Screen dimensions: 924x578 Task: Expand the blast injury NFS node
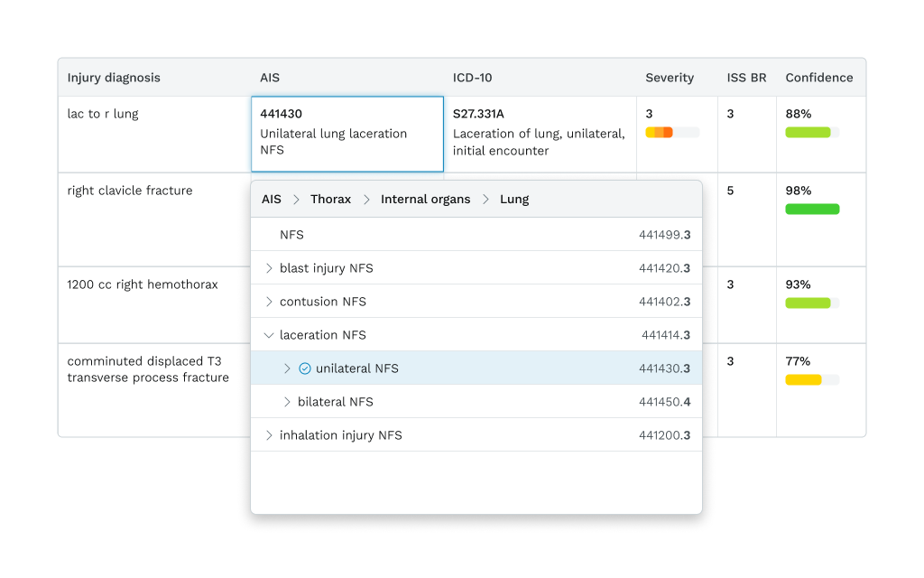click(269, 268)
